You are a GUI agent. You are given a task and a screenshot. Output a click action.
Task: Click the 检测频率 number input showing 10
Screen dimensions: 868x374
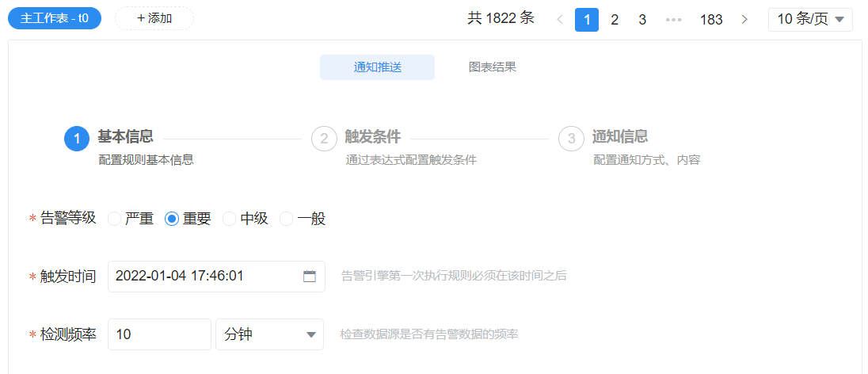pyautogui.click(x=159, y=334)
